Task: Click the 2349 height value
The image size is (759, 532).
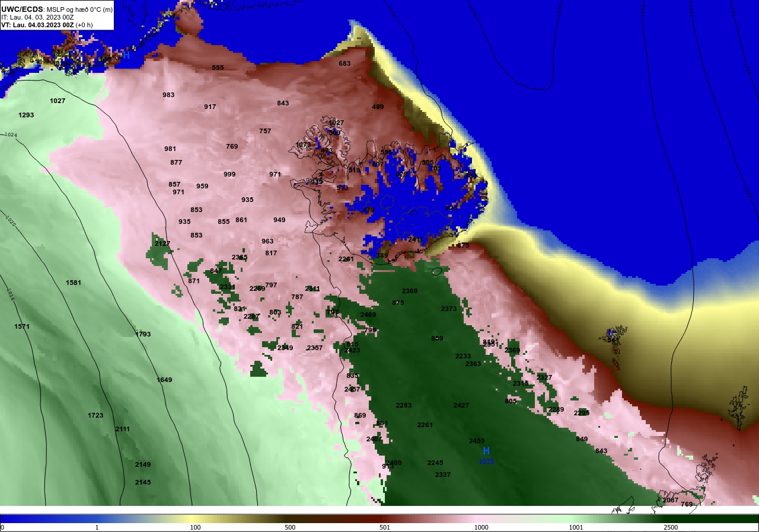Action: [x=285, y=348]
